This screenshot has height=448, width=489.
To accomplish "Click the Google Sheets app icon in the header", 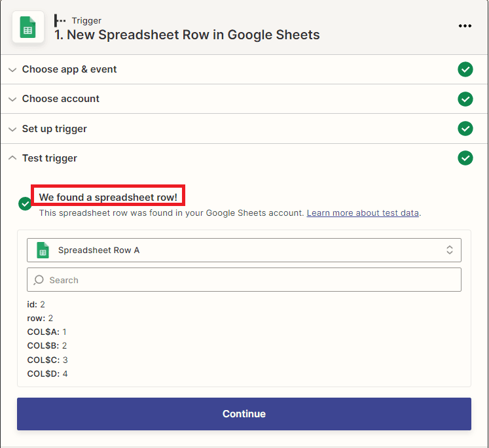I will coord(28,27).
